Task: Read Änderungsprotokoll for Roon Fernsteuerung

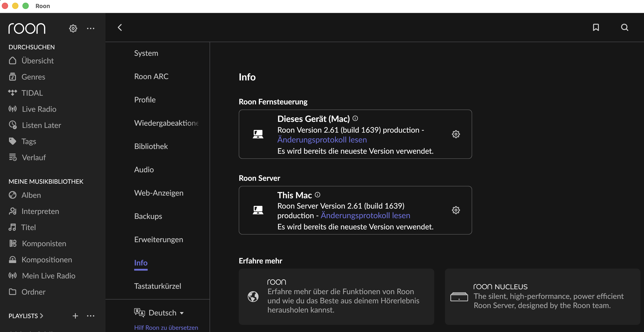Action: coord(322,140)
